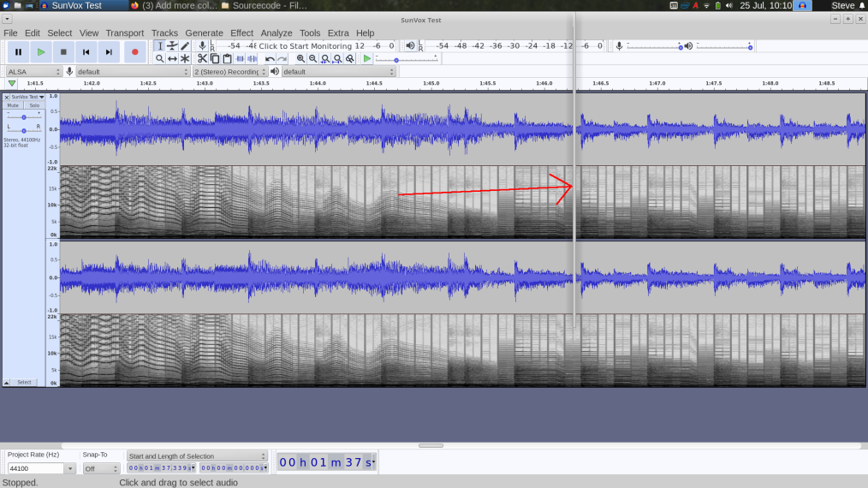Click the recording meter microphone icon
Screen dimensions: 868x488
point(203,46)
